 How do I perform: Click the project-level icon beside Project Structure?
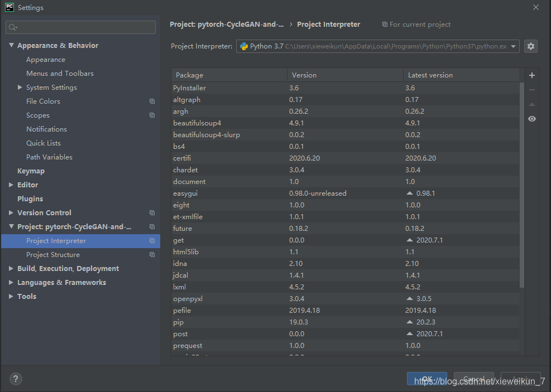pos(152,254)
